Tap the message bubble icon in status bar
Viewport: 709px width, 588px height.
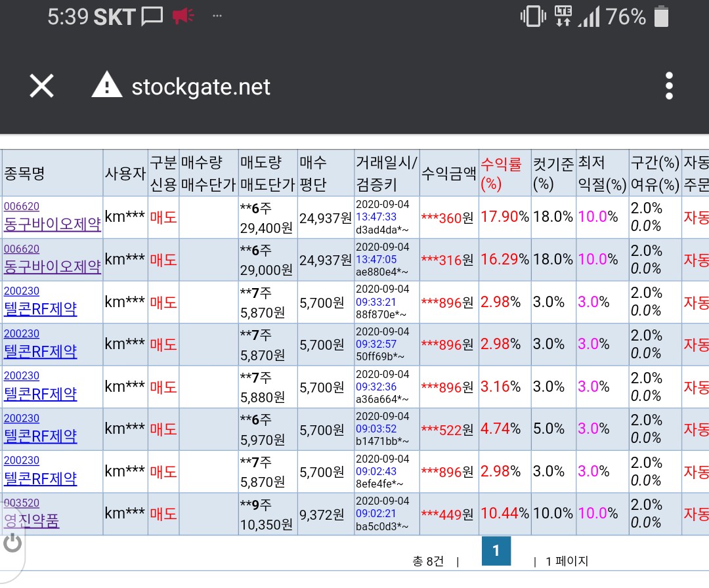coord(152,17)
